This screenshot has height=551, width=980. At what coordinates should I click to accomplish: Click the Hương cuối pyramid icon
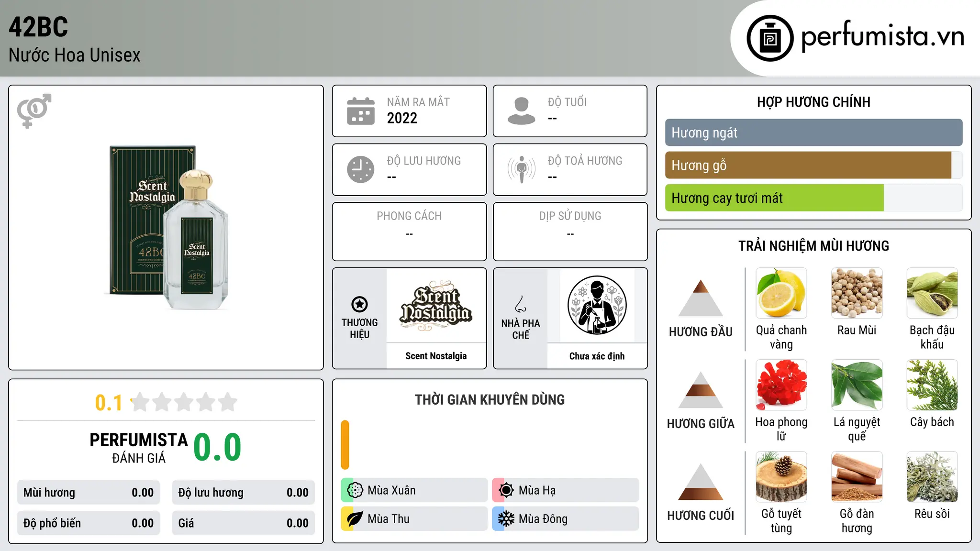(701, 482)
